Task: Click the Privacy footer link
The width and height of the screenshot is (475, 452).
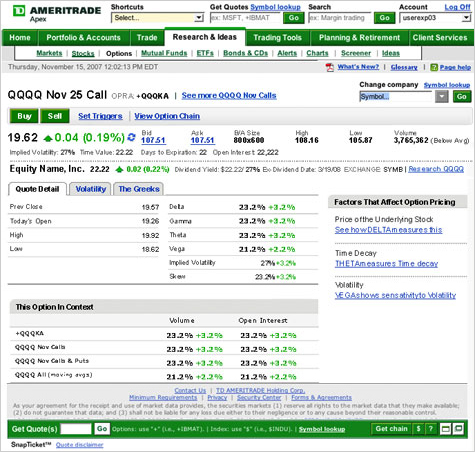Action: pyautogui.click(x=217, y=398)
